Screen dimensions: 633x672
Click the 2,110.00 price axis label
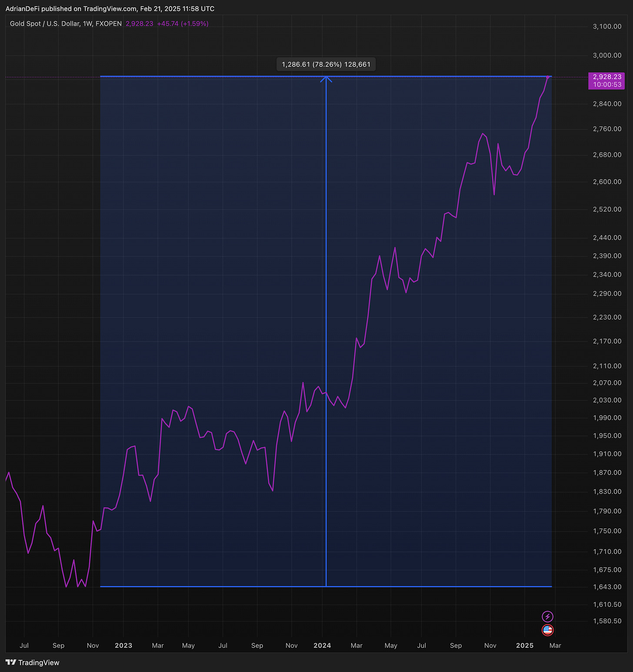(x=607, y=366)
